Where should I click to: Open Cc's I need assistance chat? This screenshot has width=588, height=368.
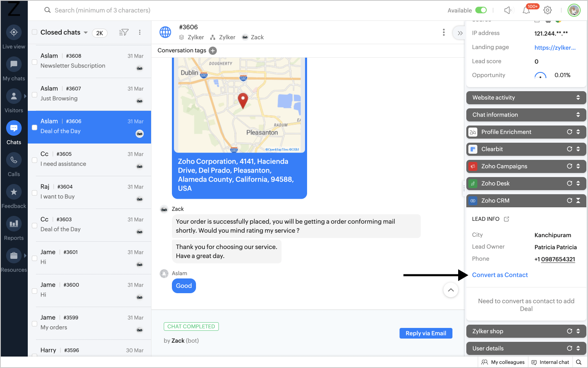pos(89,160)
